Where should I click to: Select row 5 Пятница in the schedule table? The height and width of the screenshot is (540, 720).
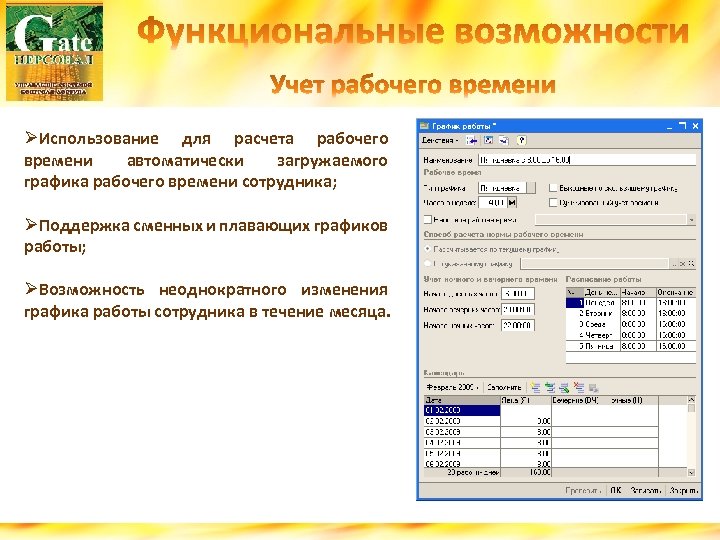point(631,346)
